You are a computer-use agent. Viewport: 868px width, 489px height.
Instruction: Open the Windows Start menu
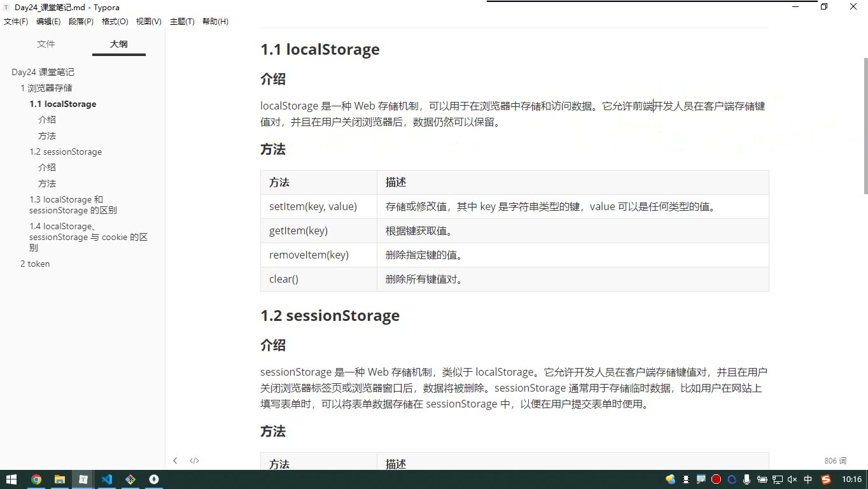pyautogui.click(x=11, y=479)
